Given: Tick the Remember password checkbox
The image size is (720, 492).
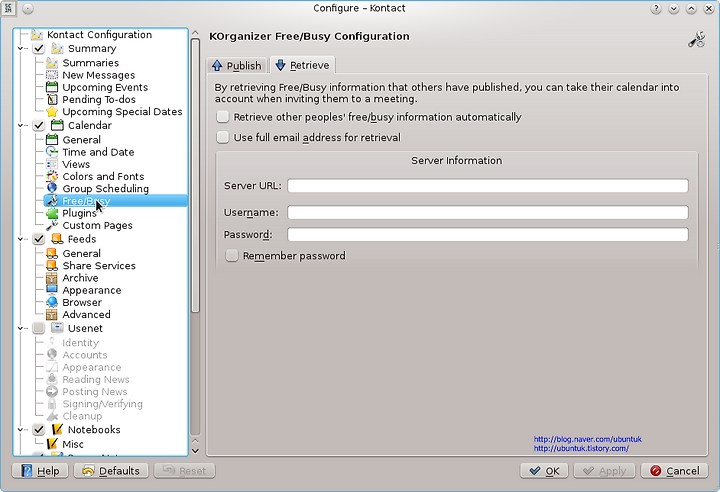Looking at the screenshot, I should 232,255.
